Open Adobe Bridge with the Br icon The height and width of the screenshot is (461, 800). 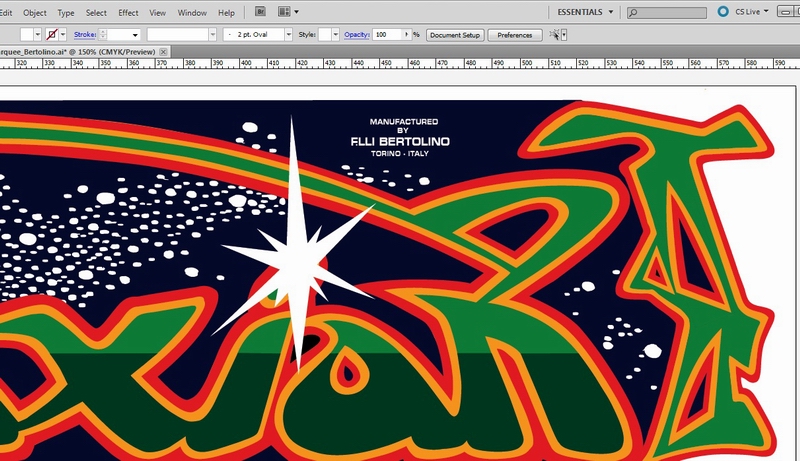click(x=260, y=11)
